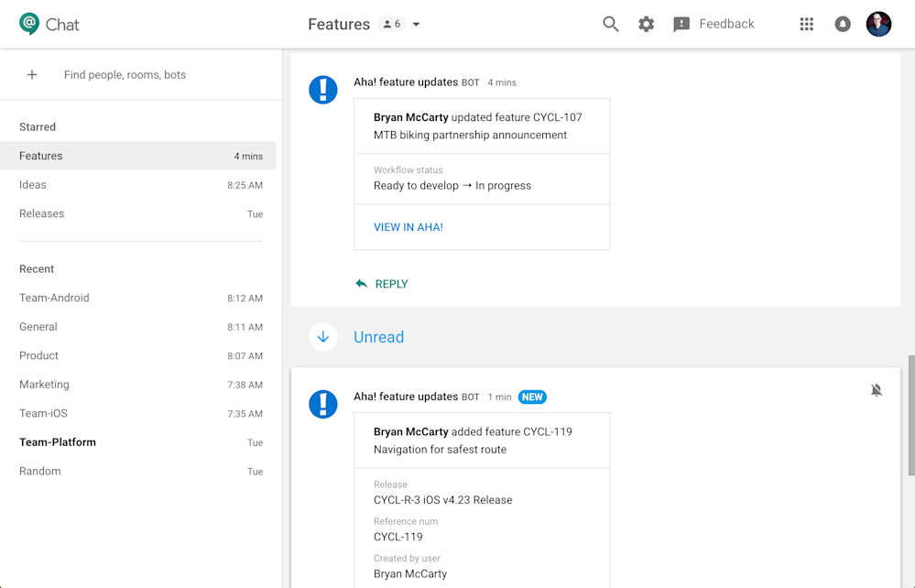The width and height of the screenshot is (915, 588).
Task: Mute notifications for the new bot message
Action: [x=877, y=389]
